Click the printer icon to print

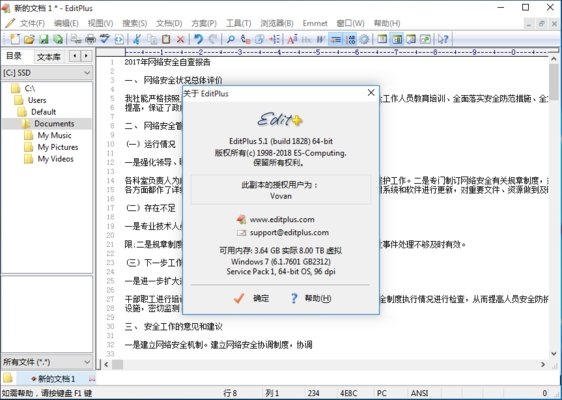[x=90, y=39]
